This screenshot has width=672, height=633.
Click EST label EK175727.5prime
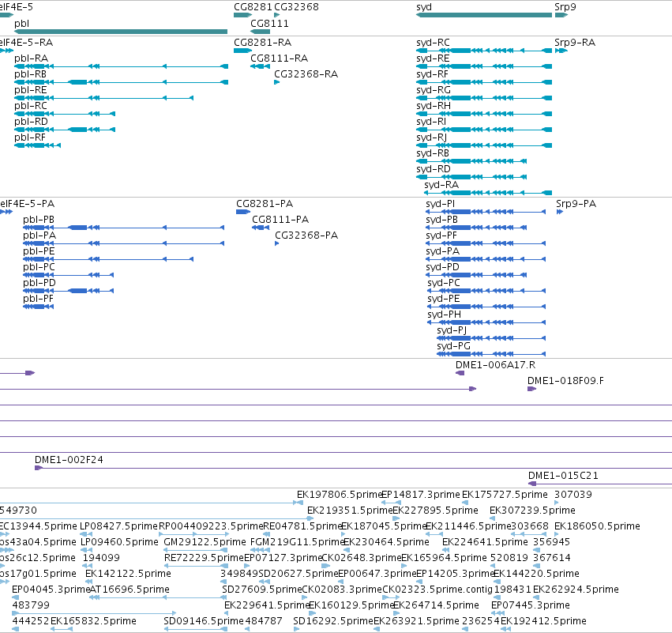pyautogui.click(x=505, y=495)
